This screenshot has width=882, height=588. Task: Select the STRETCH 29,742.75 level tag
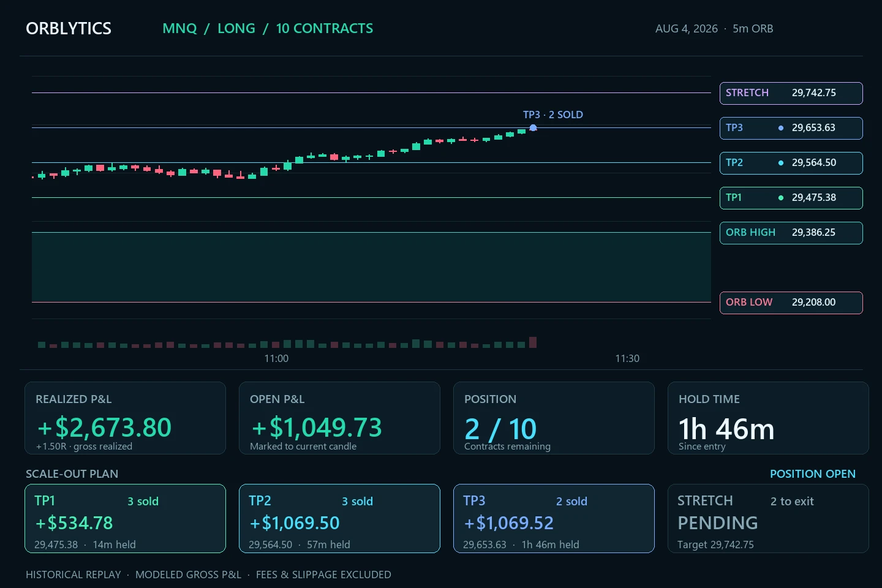pyautogui.click(x=791, y=93)
